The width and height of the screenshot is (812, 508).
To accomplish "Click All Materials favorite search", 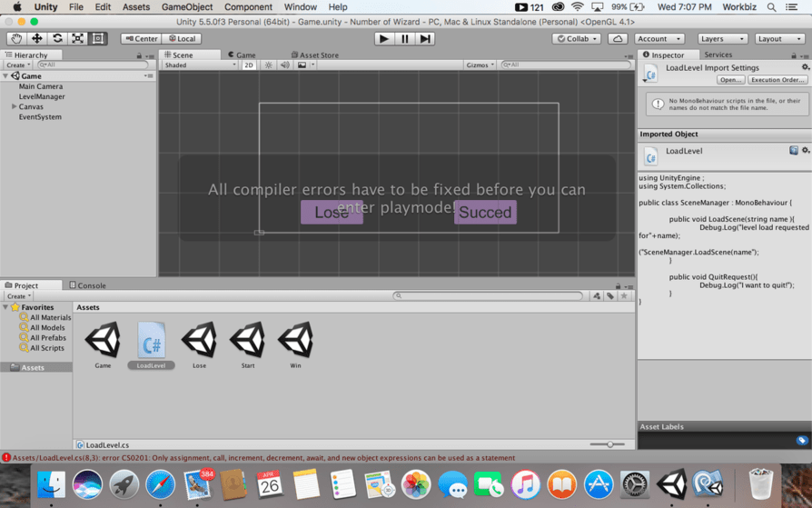I will click(45, 317).
